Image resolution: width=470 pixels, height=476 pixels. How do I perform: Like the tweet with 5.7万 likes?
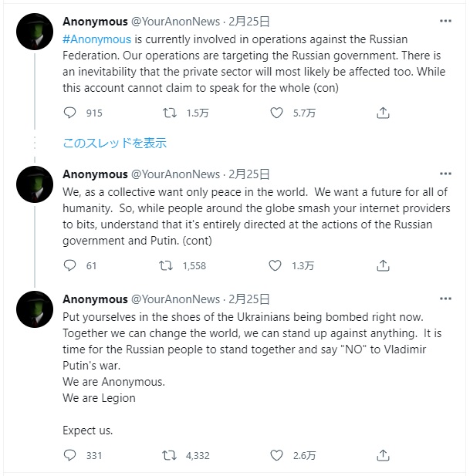click(277, 113)
